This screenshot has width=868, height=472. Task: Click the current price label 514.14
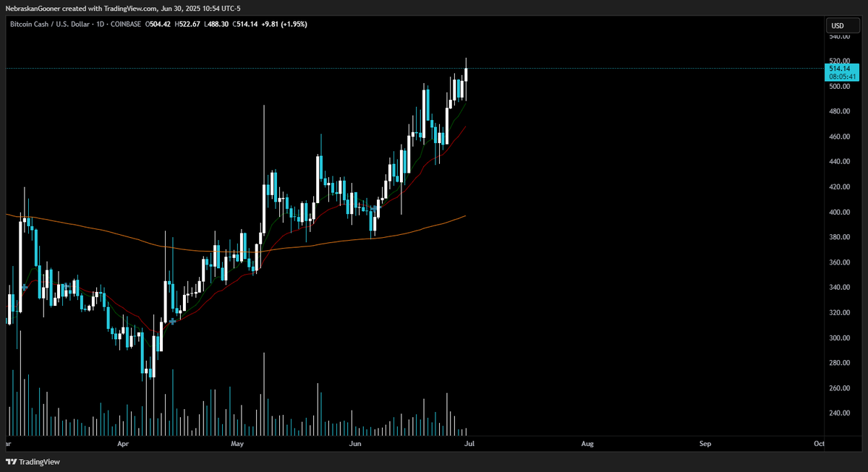point(840,69)
